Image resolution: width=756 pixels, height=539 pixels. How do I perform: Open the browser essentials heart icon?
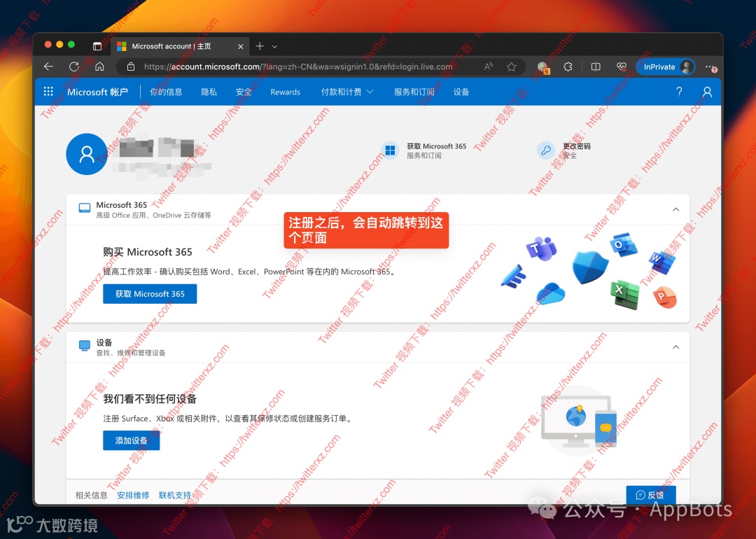(x=621, y=66)
